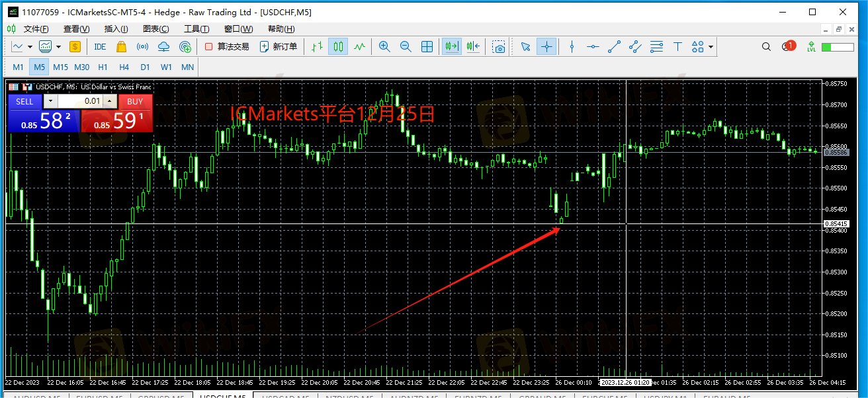Open the chart templates monitor icon
Image resolution: width=868 pixels, height=398 pixels.
pyautogui.click(x=46, y=46)
